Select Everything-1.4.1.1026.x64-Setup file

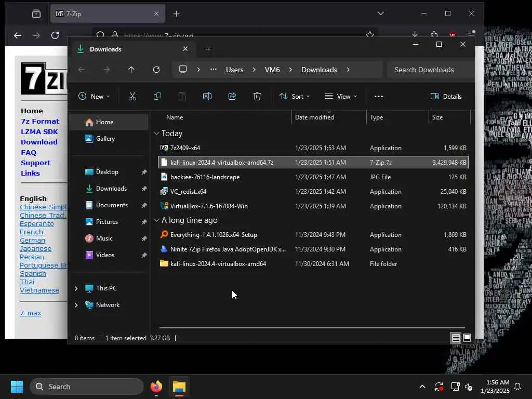pyautogui.click(x=313, y=235)
